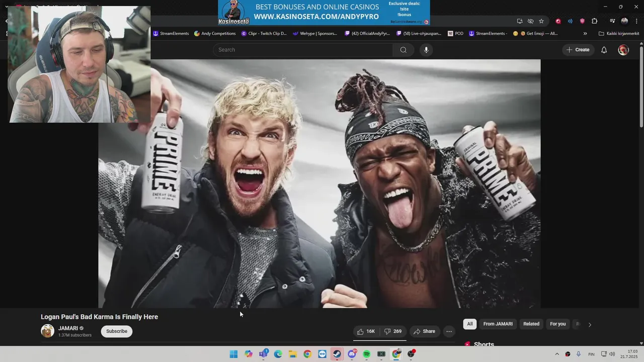Viewport: 644px width, 362px height.
Task: Open the Live-ohjauspan bookmark
Action: tap(419, 34)
